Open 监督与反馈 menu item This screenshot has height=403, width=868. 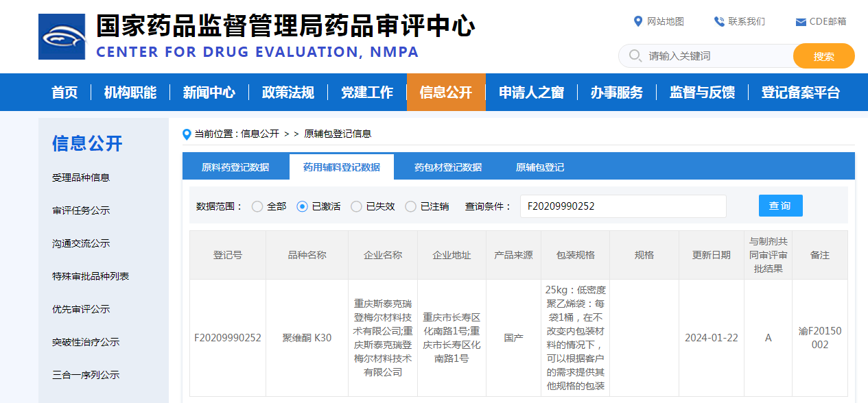703,93
